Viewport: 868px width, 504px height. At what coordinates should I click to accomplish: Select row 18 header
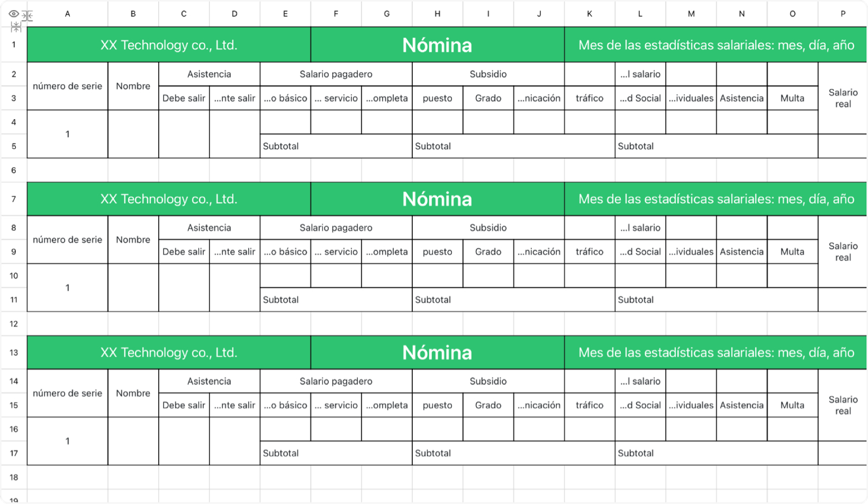(14, 477)
